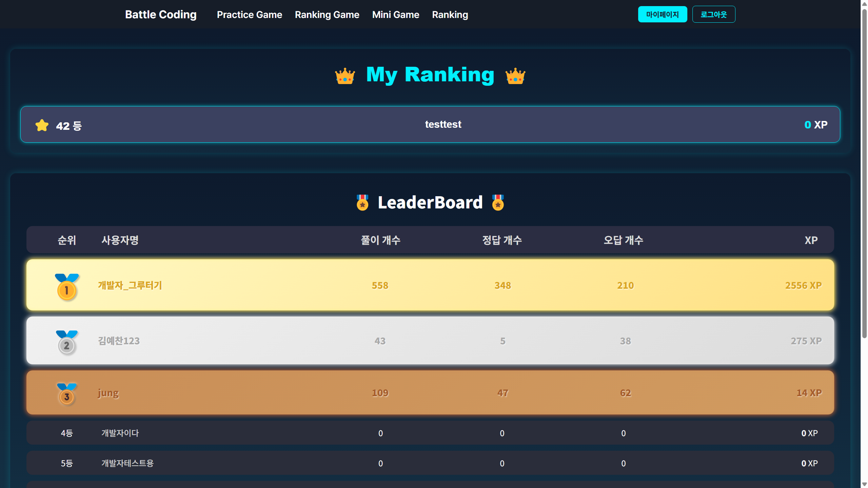Click the scrollbar down arrow
The height and width of the screenshot is (488, 868).
pyautogui.click(x=864, y=485)
